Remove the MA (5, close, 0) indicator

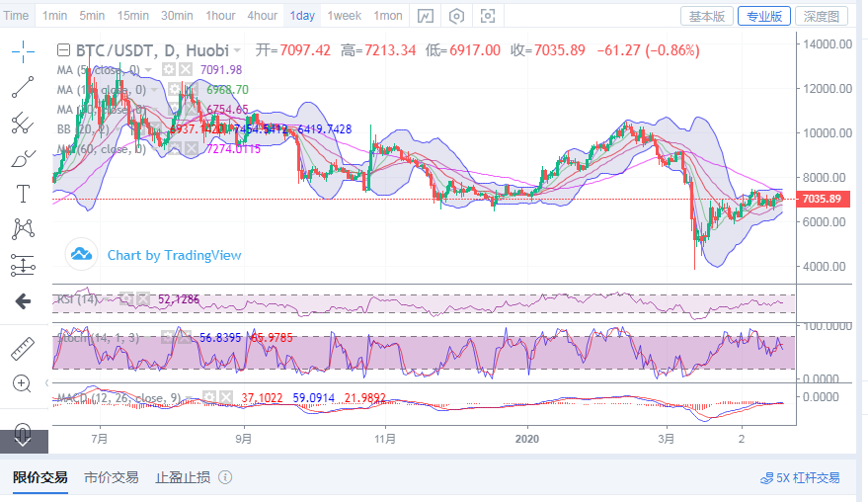[x=186, y=70]
